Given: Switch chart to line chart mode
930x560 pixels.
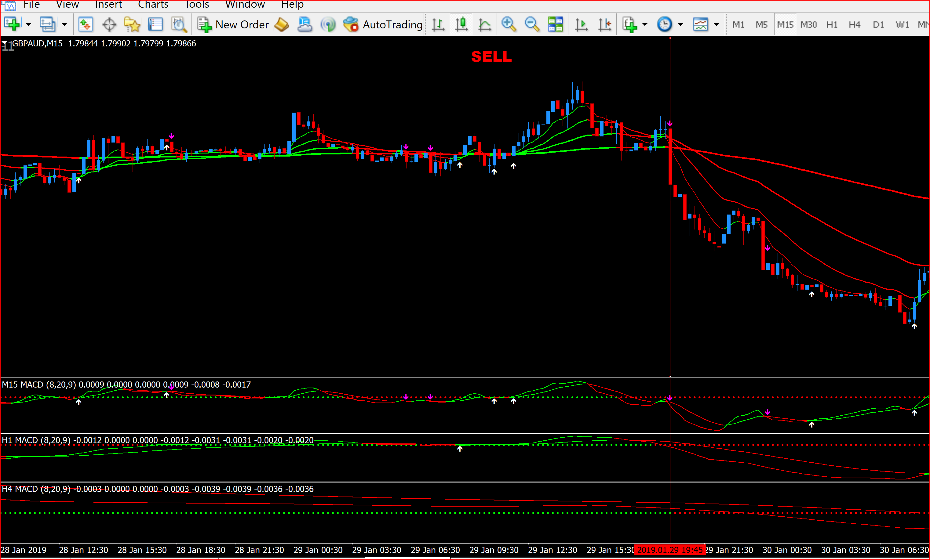Looking at the screenshot, I should tap(485, 25).
